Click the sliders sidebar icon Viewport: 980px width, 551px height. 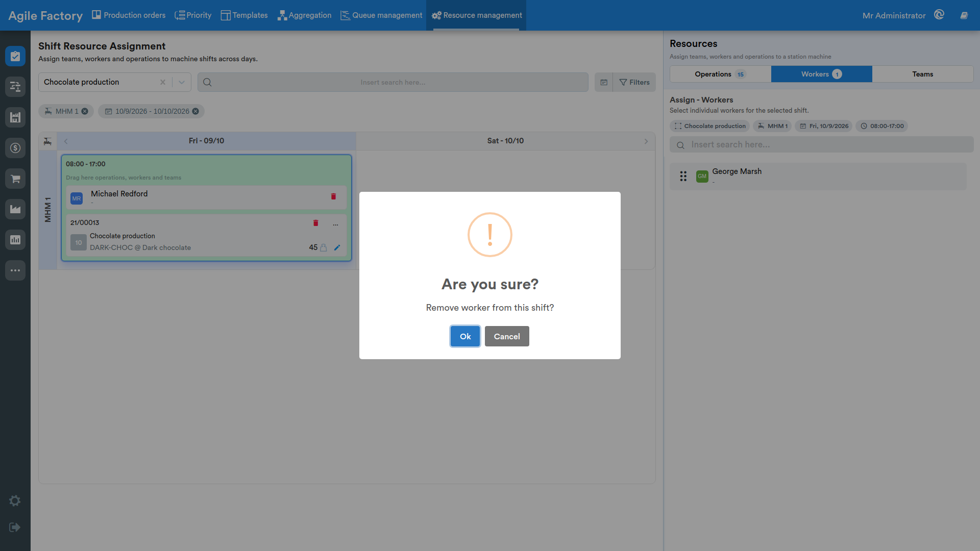coord(15,87)
